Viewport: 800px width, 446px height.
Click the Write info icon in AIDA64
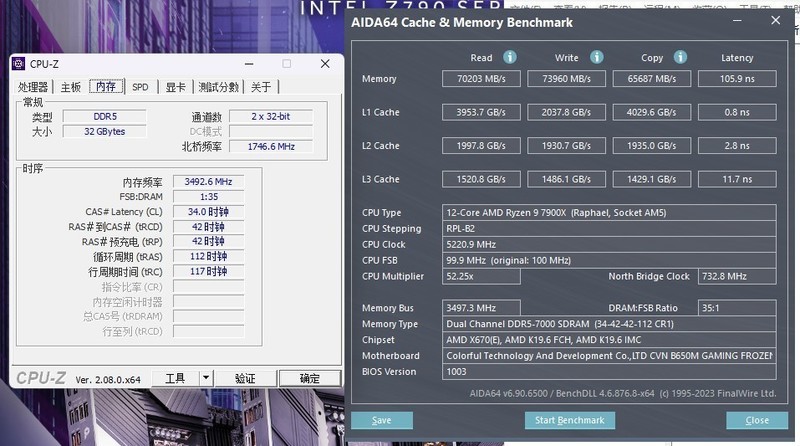(596, 57)
